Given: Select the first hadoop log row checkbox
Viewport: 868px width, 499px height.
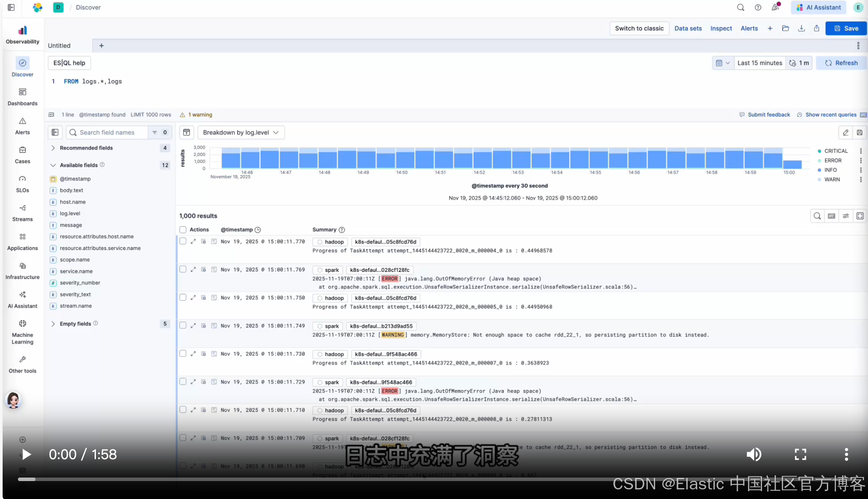Looking at the screenshot, I should coord(183,241).
